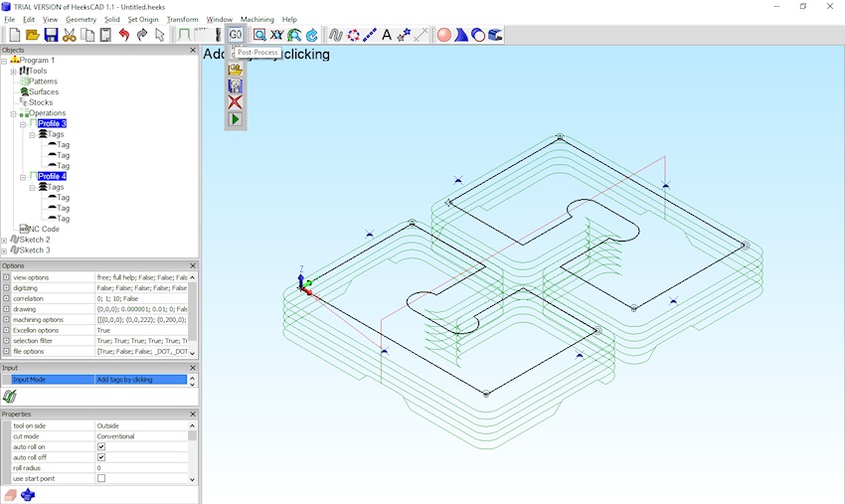The image size is (845, 504).
Task: Paste from the clipboard icon
Action: point(105,35)
